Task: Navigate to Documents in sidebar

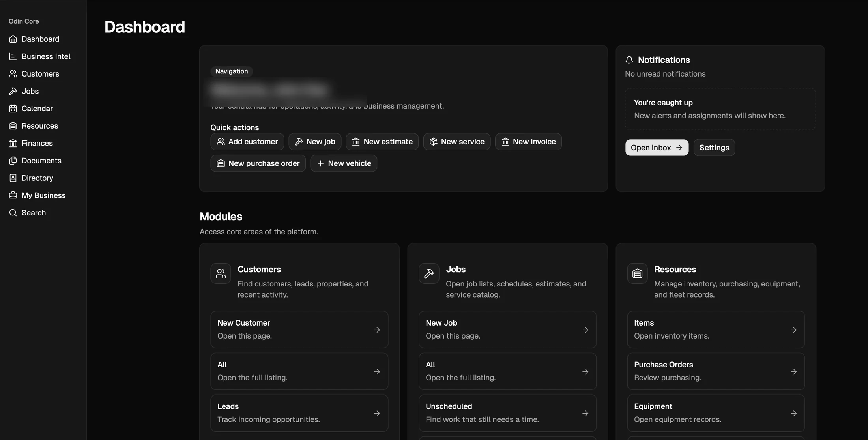Action: pyautogui.click(x=43, y=161)
